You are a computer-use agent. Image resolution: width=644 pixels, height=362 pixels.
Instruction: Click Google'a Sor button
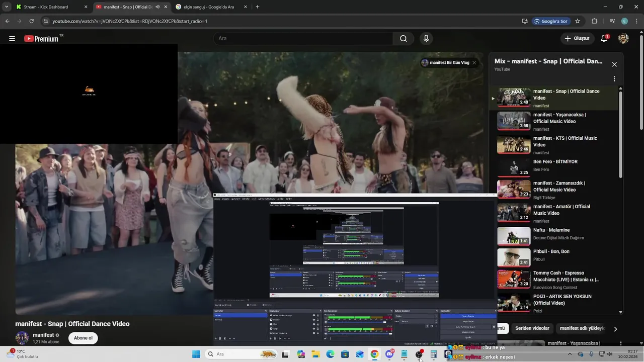(551, 21)
